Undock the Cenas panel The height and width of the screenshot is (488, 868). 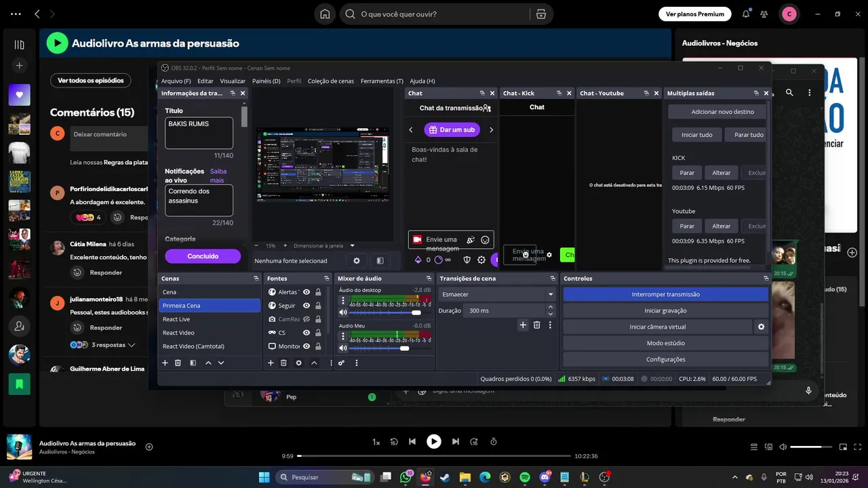click(256, 279)
